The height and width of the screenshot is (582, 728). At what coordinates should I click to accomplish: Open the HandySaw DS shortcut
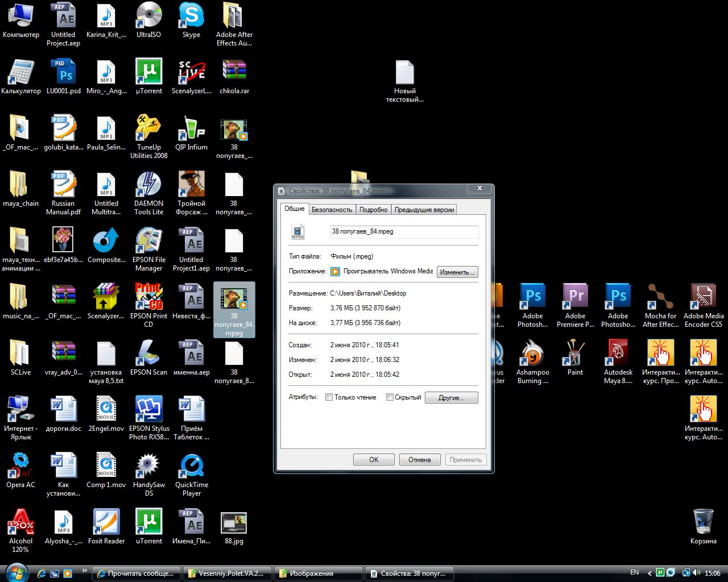[148, 474]
